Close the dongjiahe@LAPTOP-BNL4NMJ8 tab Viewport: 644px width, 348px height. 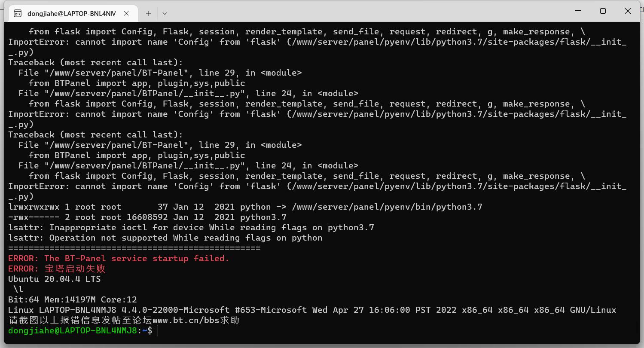(x=126, y=13)
